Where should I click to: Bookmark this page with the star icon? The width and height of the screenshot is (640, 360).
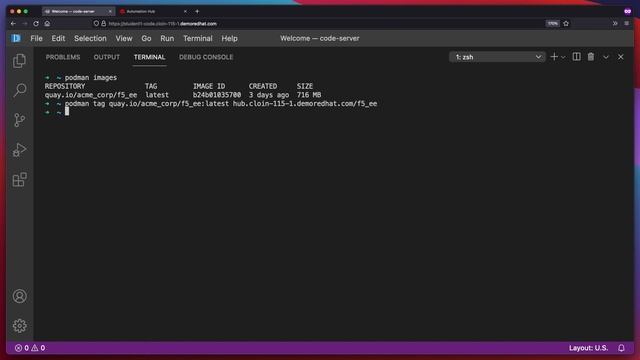[566, 24]
